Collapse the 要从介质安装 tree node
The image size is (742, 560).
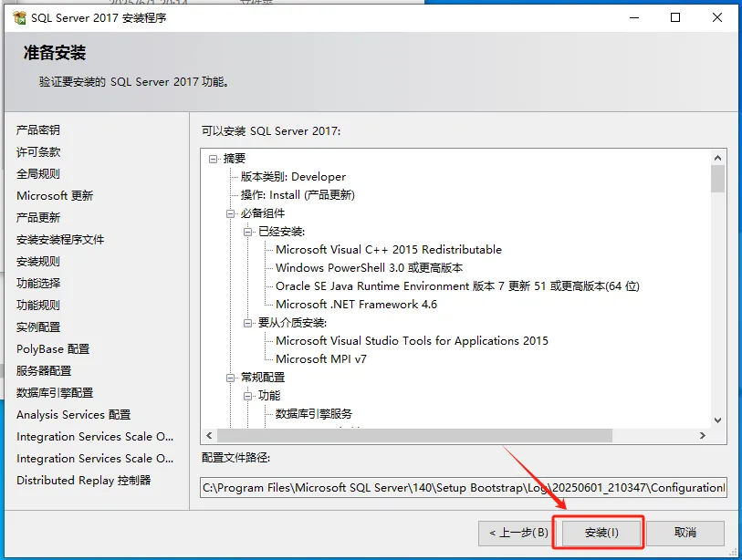(248, 323)
